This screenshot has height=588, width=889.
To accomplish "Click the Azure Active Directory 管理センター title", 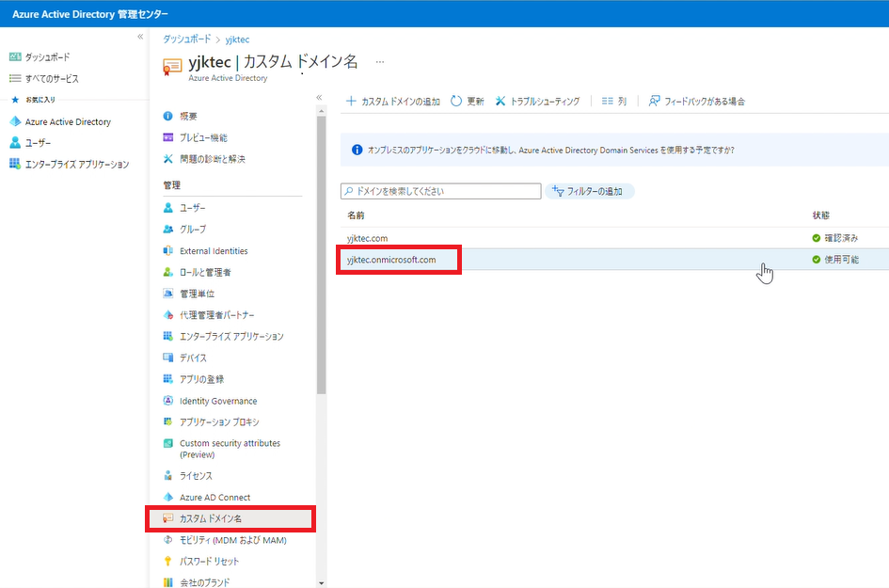I will coord(90,13).
